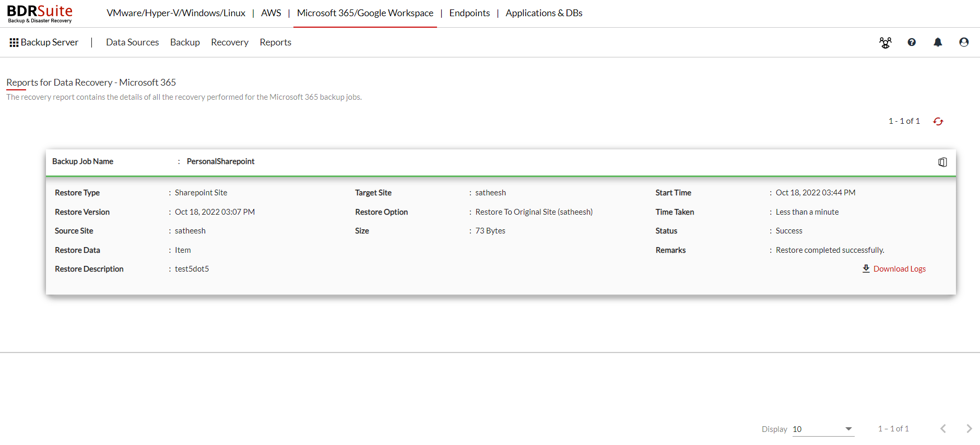Open the Reports menu
Viewport: 980px width, 445px height.
(276, 42)
